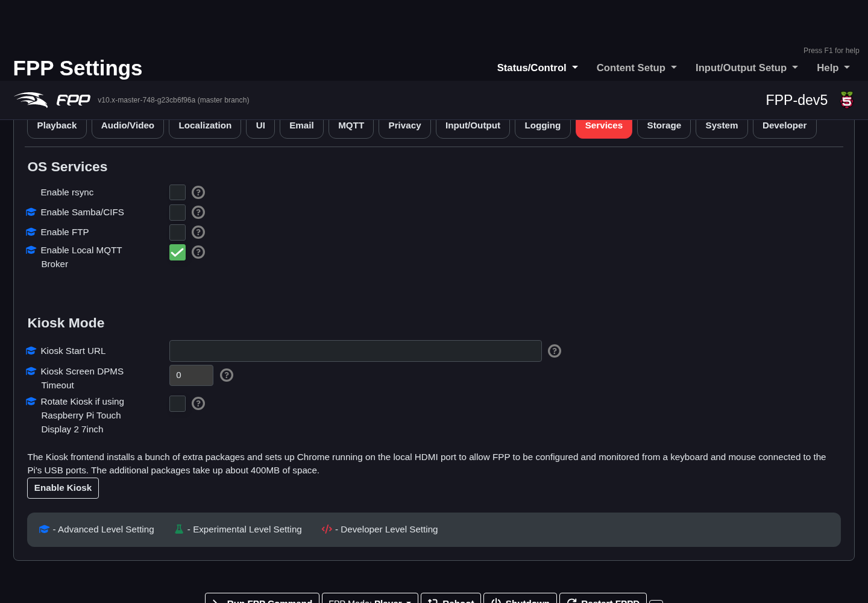Open the Help dropdown menu
The width and height of the screenshot is (868, 603).
click(833, 68)
